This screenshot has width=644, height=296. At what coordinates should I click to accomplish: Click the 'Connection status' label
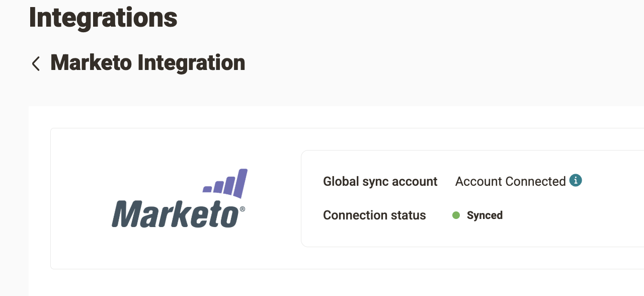pyautogui.click(x=374, y=215)
